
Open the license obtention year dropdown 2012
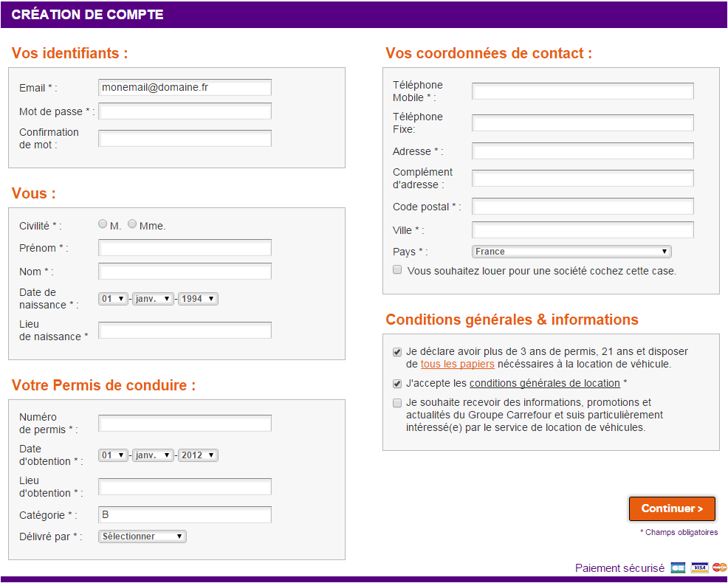click(x=198, y=455)
